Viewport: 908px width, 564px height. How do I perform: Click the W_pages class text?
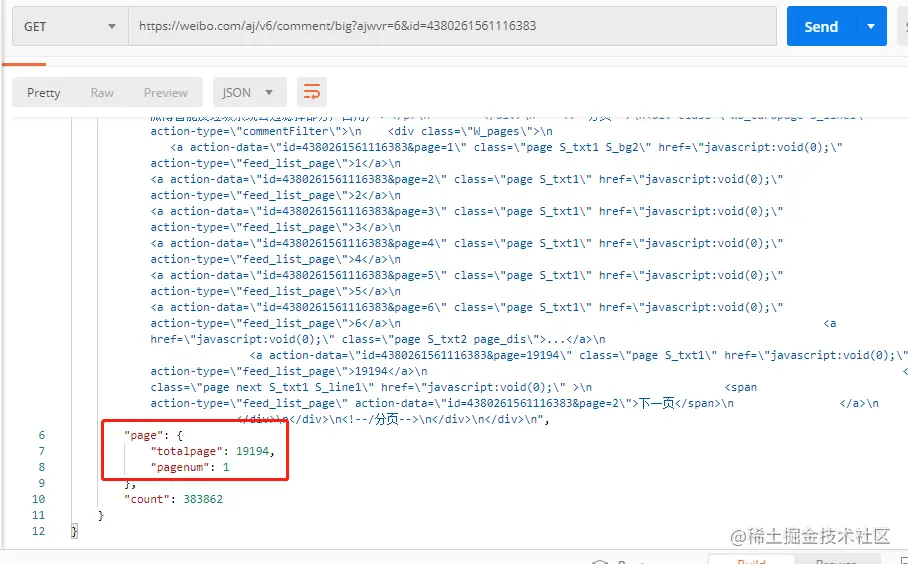(471, 131)
